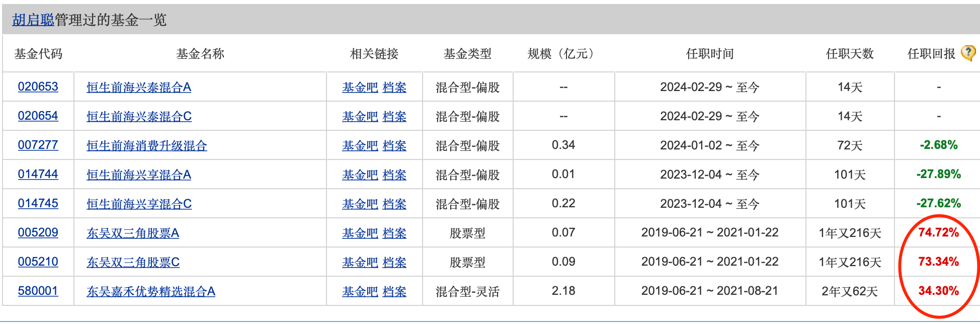Open 基金吧 link for 东吴双三角股票A
The image size is (980, 324).
pos(360,233)
